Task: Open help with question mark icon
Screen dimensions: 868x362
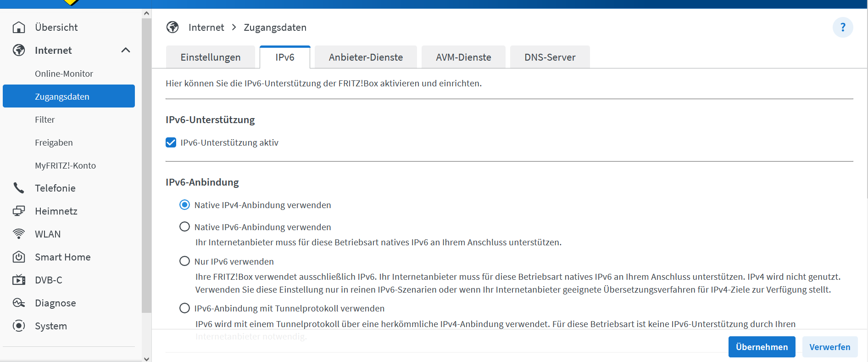Action: pos(842,28)
